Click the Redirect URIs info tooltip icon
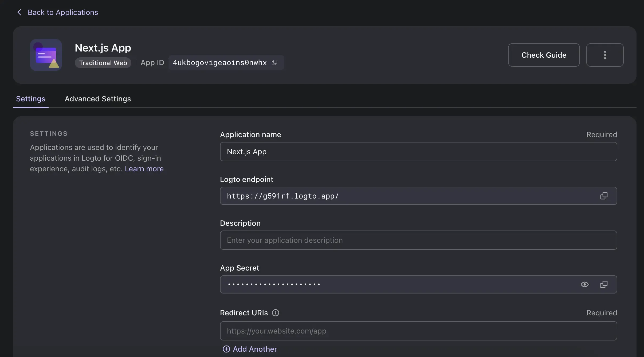Viewport: 644px width, 357px height. click(x=275, y=313)
